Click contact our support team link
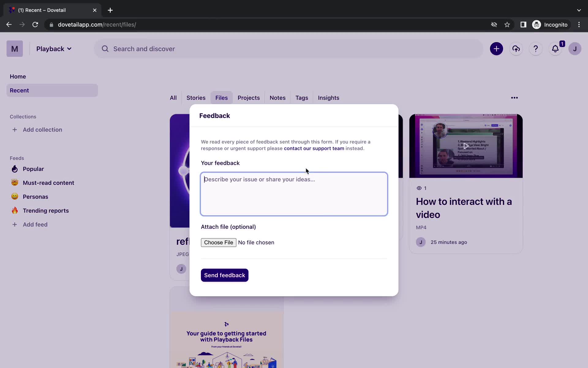This screenshot has width=588, height=368. tap(314, 148)
